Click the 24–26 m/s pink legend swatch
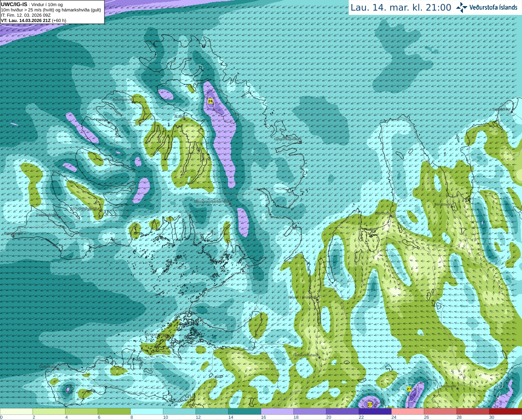 408,411
